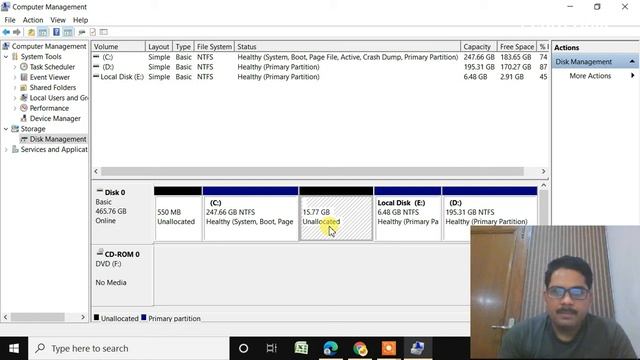Click the Primary partition blue legend swatch
640x360 pixels.
(144, 317)
